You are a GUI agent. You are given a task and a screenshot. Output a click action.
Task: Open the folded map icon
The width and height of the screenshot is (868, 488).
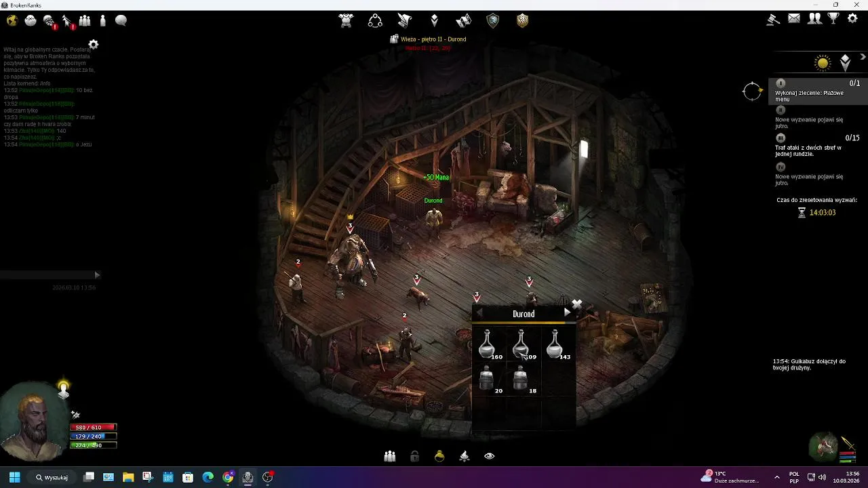[464, 20]
